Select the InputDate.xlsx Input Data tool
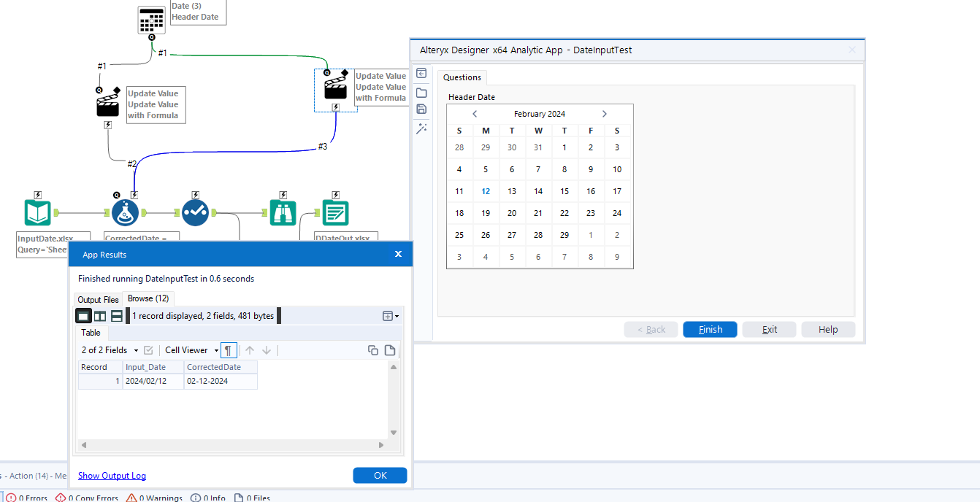Screen dimensions: 980x502 point(37,212)
